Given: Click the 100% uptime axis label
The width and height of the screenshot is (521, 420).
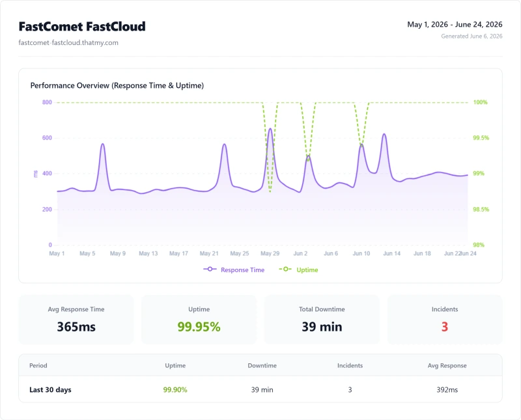Looking at the screenshot, I should (480, 102).
